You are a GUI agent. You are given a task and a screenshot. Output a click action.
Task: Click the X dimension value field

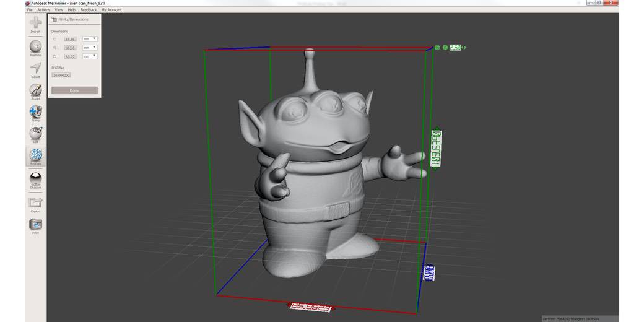click(70, 39)
